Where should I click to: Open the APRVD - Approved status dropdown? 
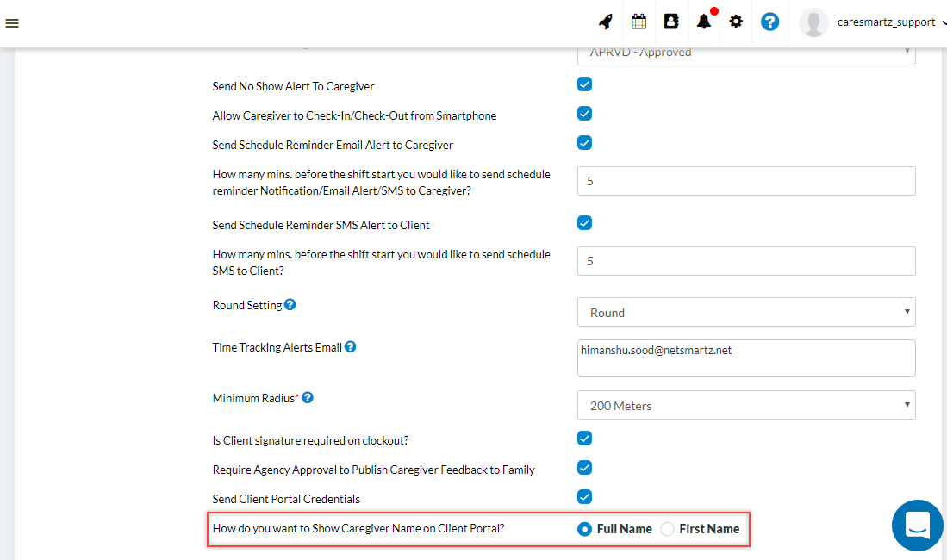pos(745,53)
